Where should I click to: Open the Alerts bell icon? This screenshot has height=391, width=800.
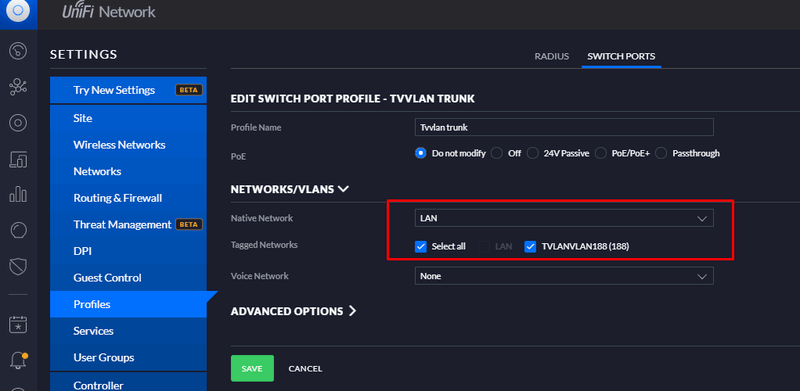(18, 360)
